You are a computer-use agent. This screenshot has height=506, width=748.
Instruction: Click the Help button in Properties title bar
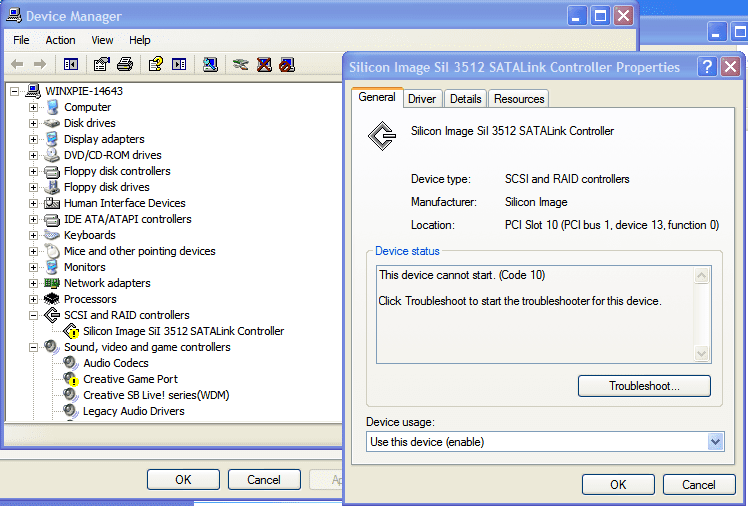(707, 67)
